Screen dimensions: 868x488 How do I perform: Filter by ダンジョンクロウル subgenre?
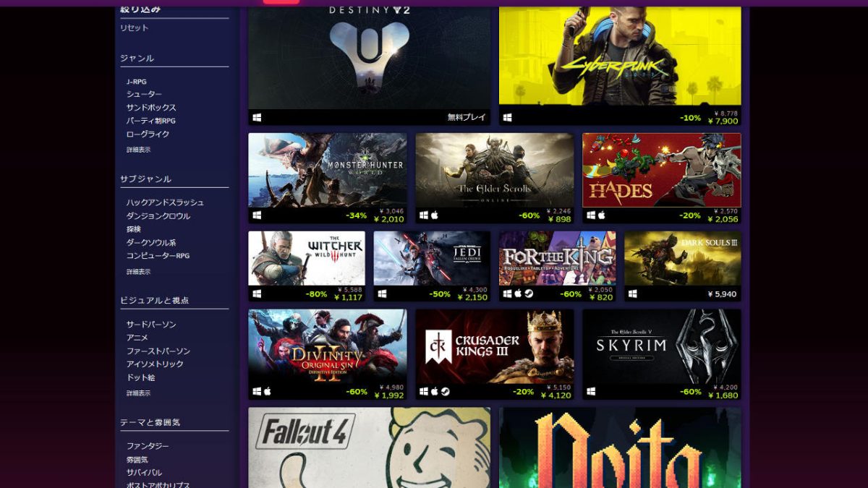click(x=158, y=215)
